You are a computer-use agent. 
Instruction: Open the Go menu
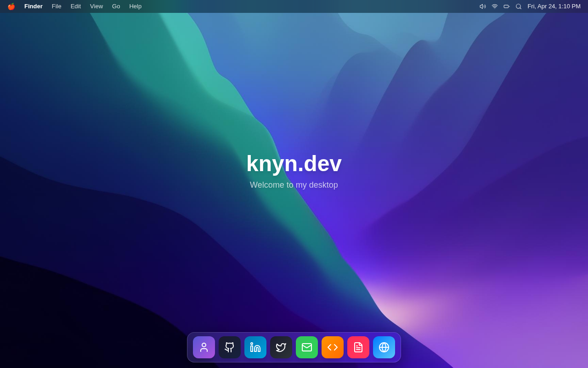coord(116,6)
